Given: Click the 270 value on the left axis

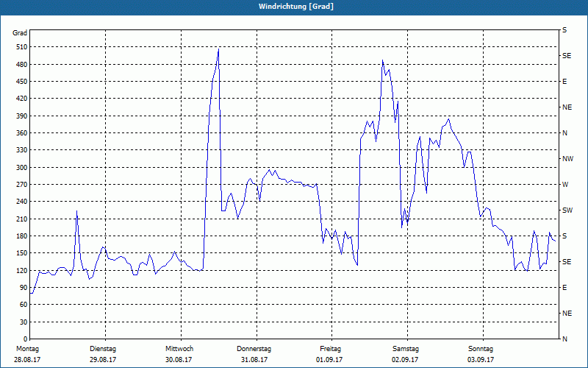Looking at the screenshot, I should coord(22,185).
